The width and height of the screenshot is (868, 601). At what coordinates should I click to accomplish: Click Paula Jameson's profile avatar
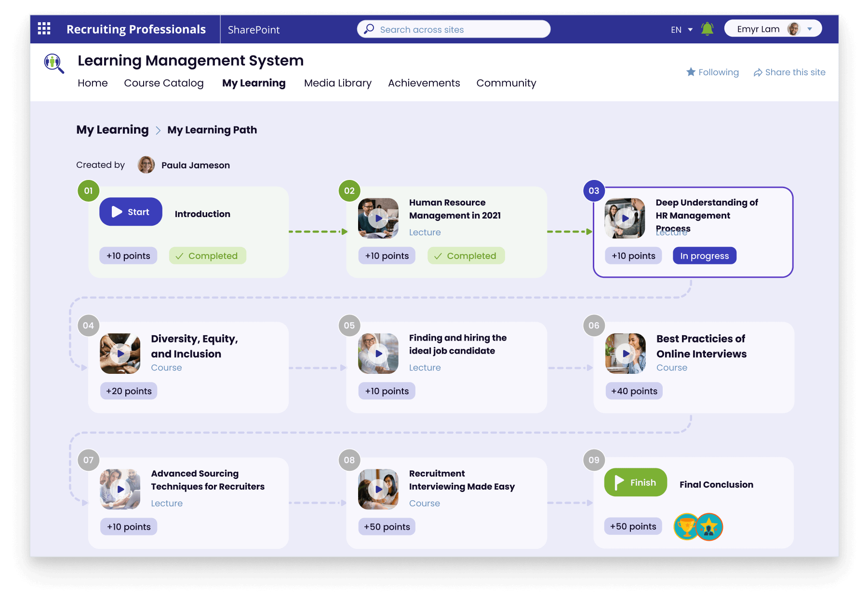click(x=146, y=165)
